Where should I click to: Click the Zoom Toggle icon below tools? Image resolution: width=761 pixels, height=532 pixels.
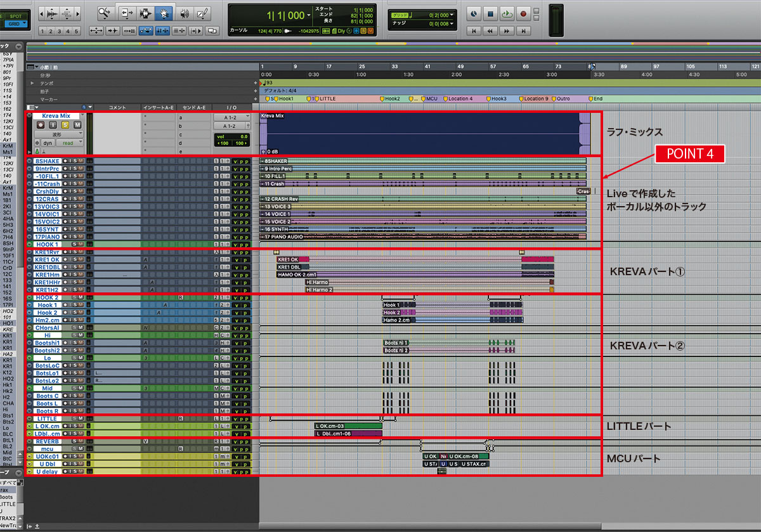97,30
